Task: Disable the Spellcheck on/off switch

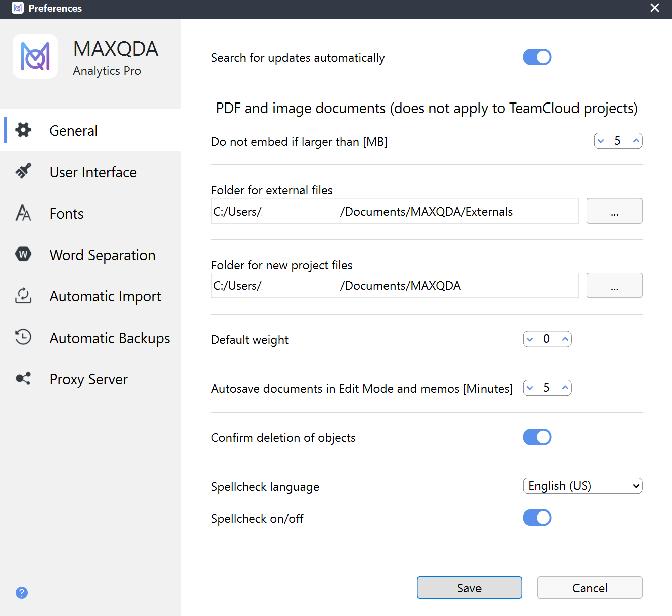Action: pos(537,518)
